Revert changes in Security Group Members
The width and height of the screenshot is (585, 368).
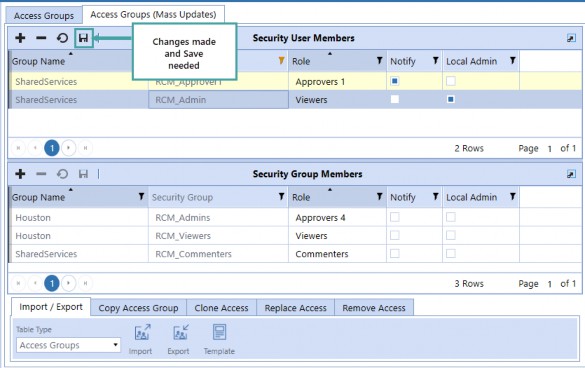tap(62, 174)
